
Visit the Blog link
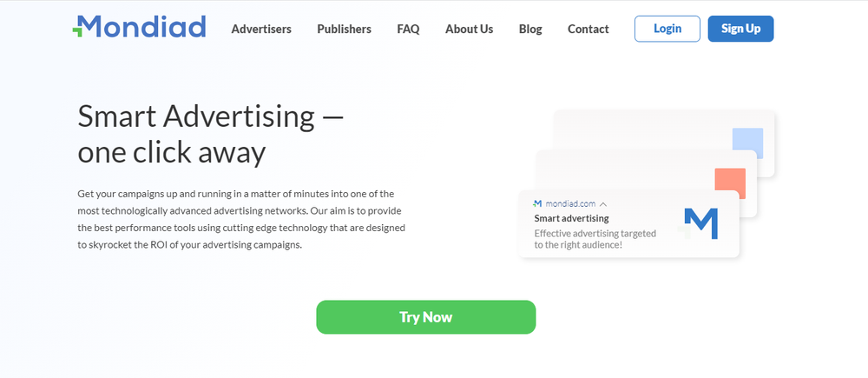(530, 29)
